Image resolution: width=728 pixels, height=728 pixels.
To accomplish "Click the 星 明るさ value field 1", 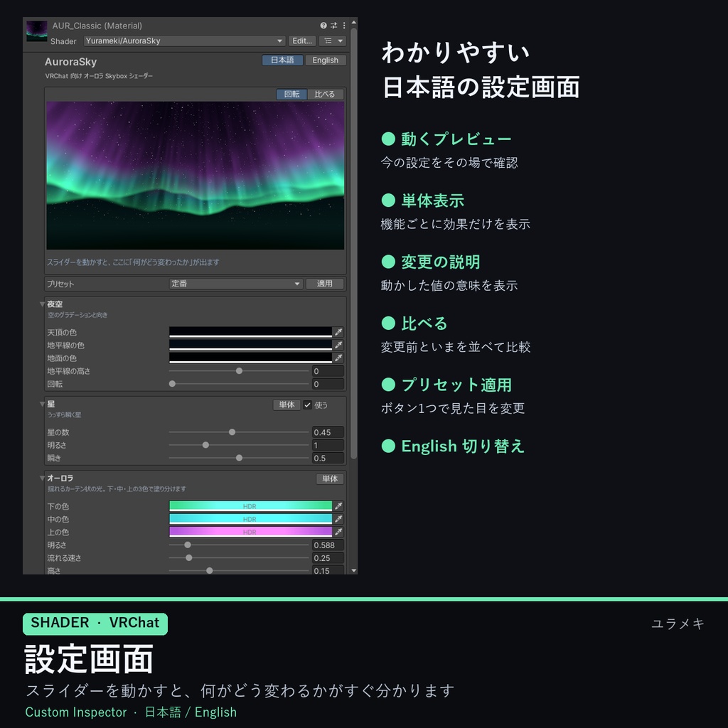I will coord(328,445).
